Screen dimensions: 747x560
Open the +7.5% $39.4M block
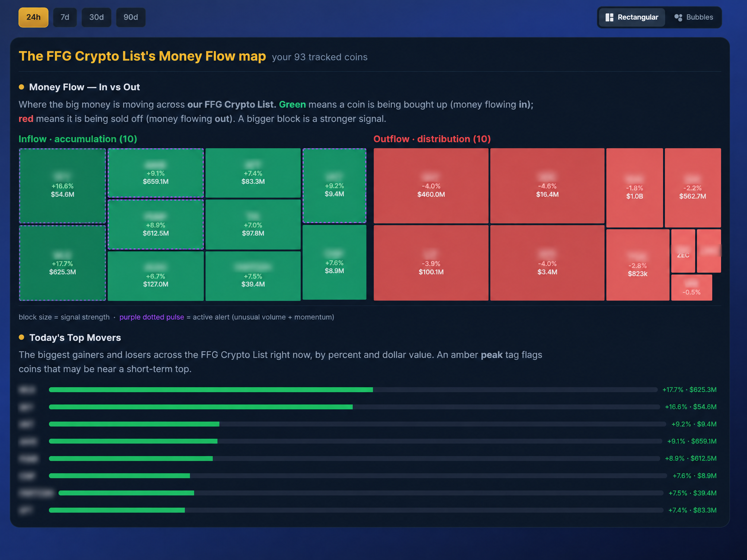coord(253,276)
